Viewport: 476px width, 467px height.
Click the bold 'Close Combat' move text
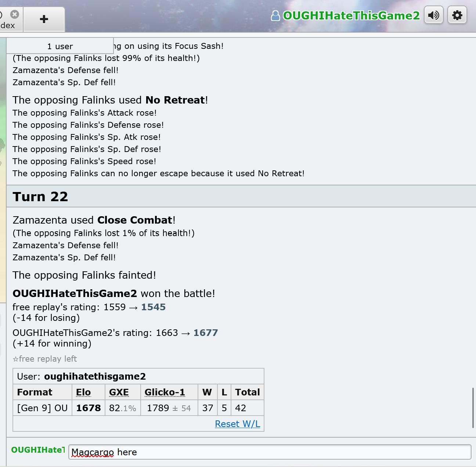(x=135, y=220)
